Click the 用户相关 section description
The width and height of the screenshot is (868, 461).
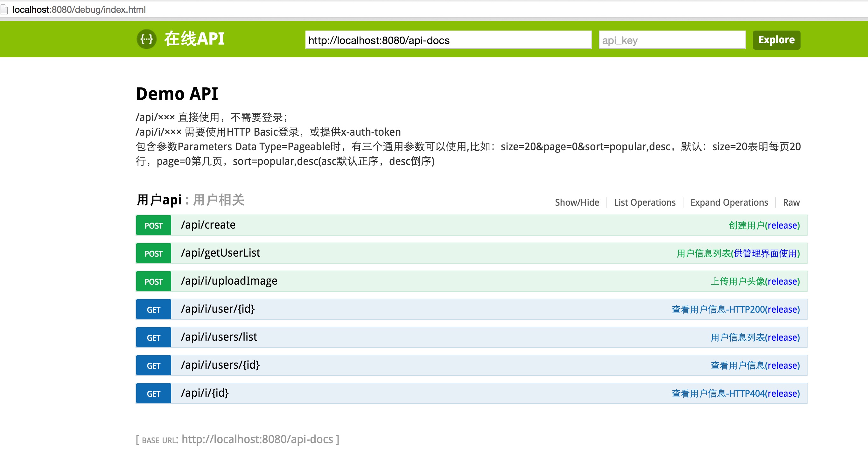(x=218, y=200)
